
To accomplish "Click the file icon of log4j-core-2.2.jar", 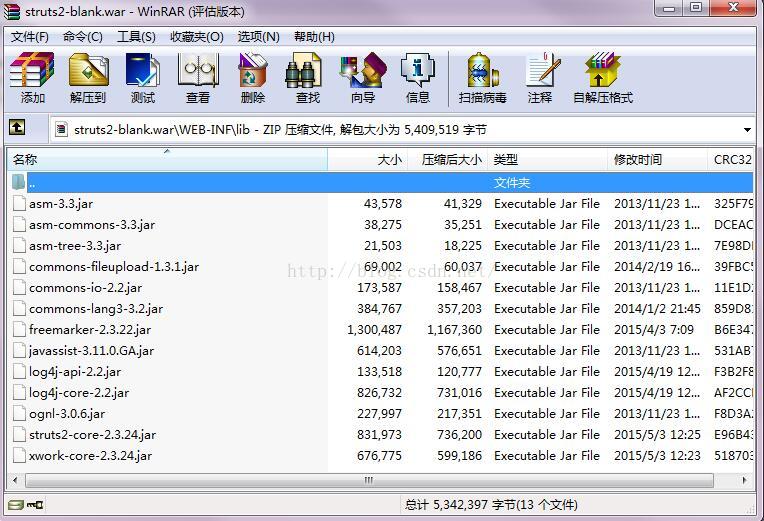I will tap(19, 392).
